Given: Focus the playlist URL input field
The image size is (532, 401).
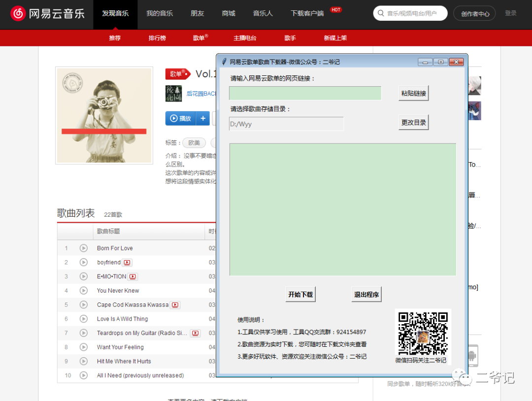Looking at the screenshot, I should tap(305, 93).
